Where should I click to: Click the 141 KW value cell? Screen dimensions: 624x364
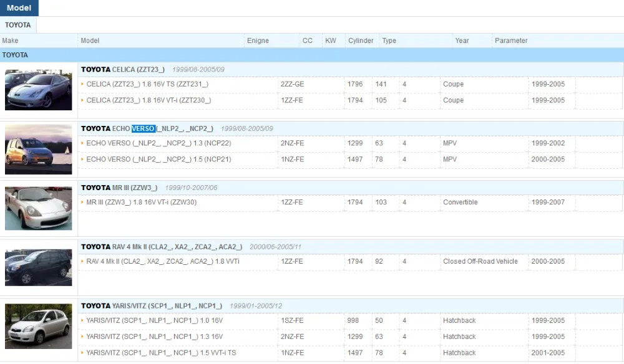381,84
